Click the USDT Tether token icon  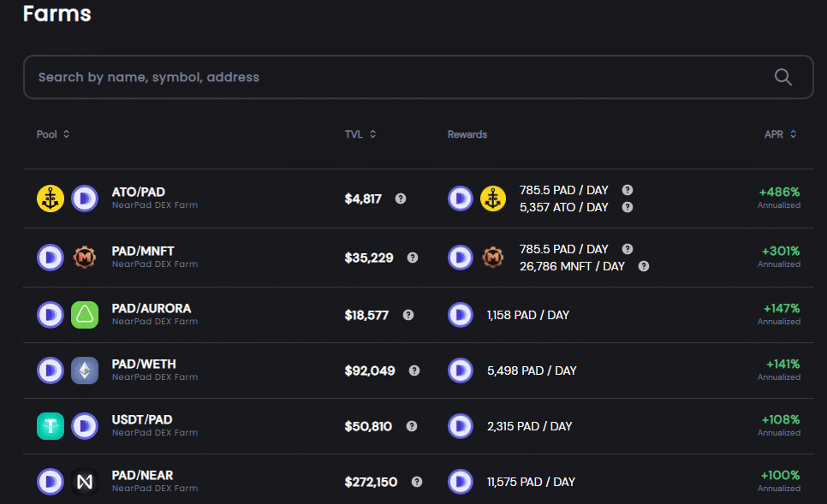[51, 426]
